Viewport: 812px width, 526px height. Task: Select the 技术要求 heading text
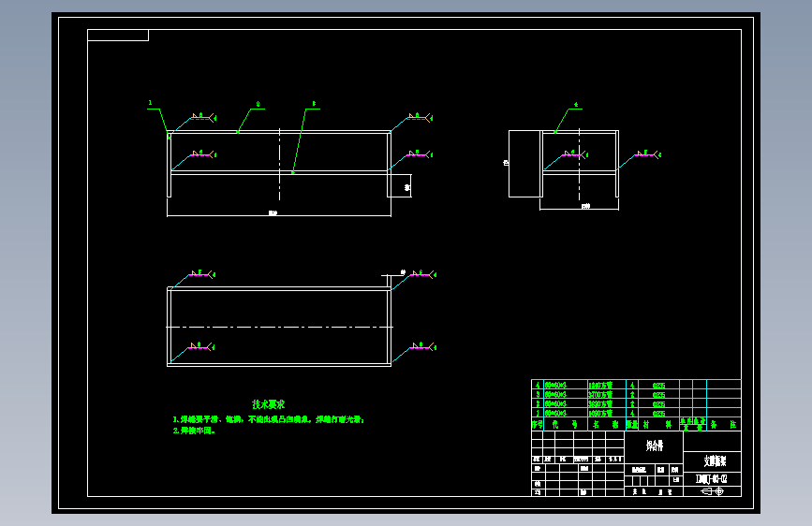tap(268, 404)
